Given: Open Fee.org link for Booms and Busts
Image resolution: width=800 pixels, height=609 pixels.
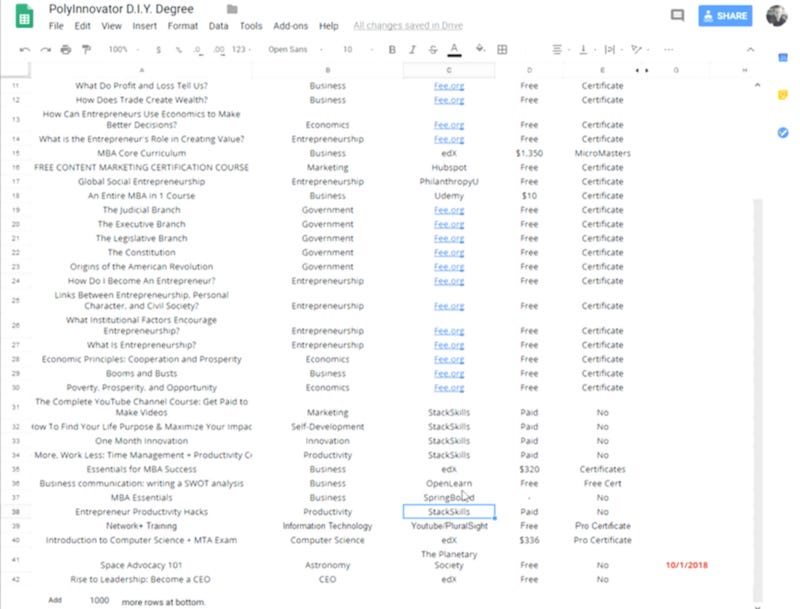Looking at the screenshot, I should pos(448,374).
